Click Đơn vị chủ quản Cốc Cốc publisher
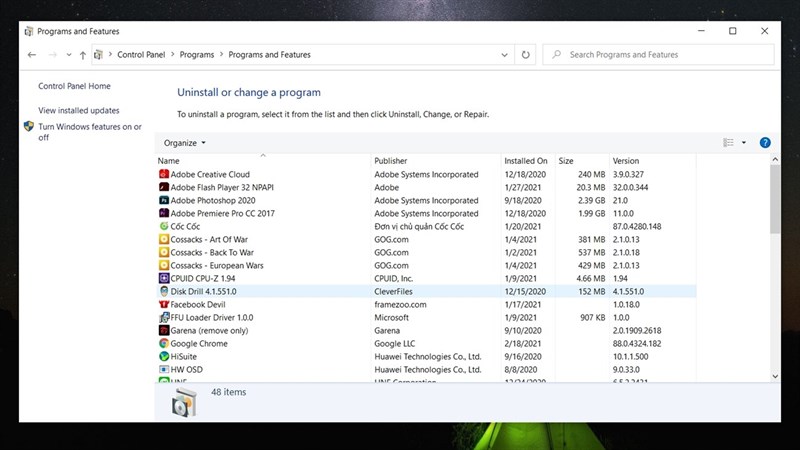 (x=419, y=227)
